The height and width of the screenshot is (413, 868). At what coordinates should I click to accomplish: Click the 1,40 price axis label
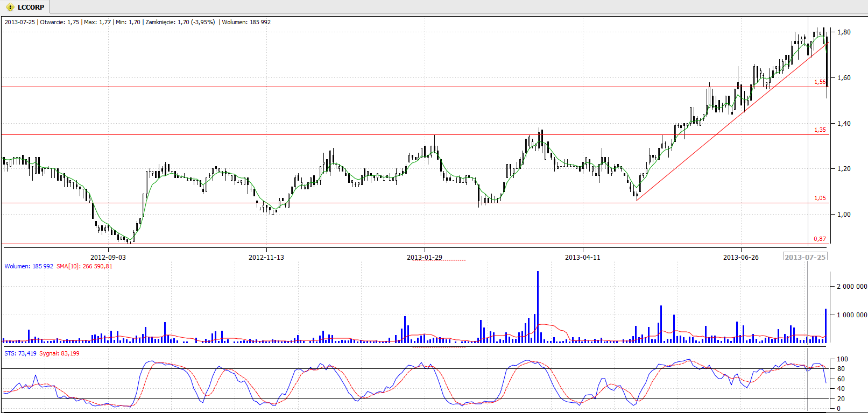[844, 123]
